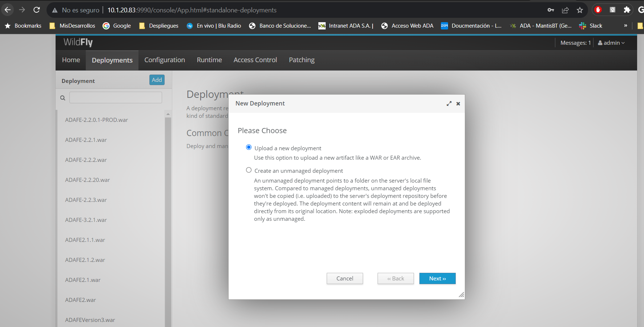Open the Slack bookmark
The width and height of the screenshot is (644, 327).
591,26
